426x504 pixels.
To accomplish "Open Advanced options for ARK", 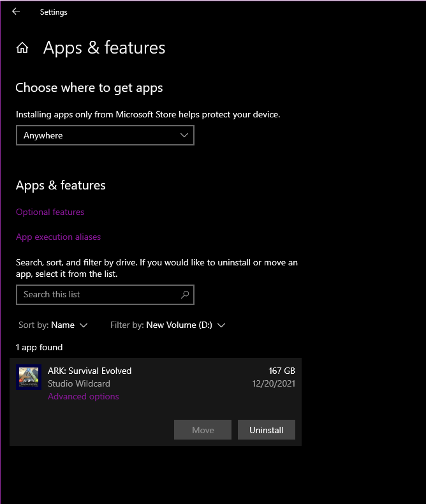I will (x=83, y=396).
